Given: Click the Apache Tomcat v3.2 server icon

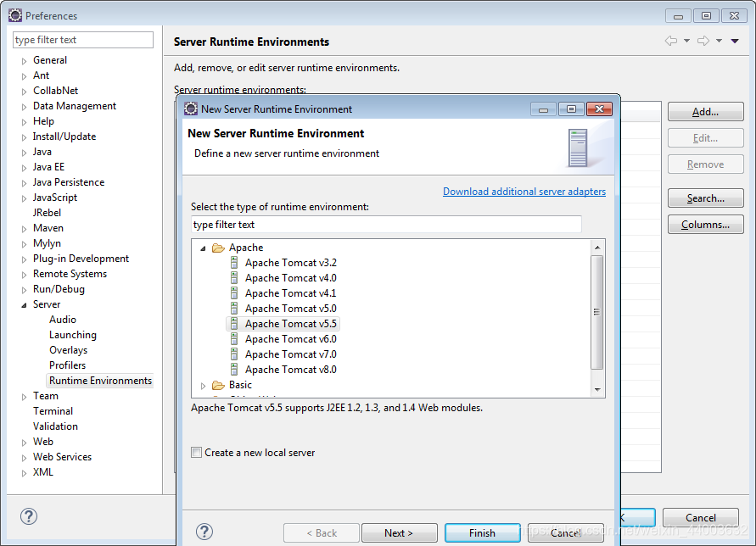Looking at the screenshot, I should (234, 263).
